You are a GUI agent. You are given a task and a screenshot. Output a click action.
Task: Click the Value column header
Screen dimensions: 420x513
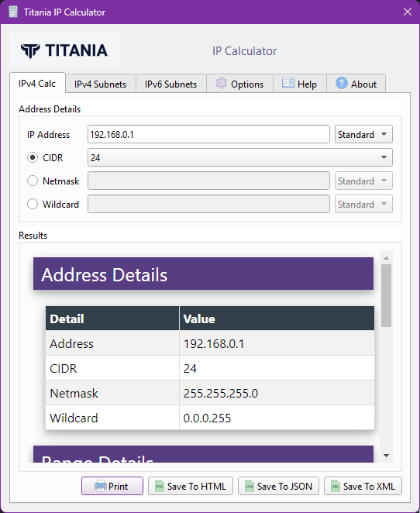277,318
